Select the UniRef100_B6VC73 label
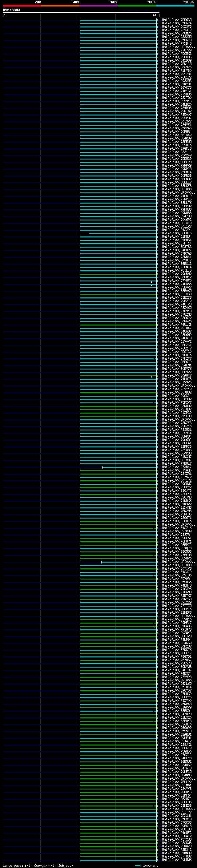197x868 pixels. tap(177, 88)
